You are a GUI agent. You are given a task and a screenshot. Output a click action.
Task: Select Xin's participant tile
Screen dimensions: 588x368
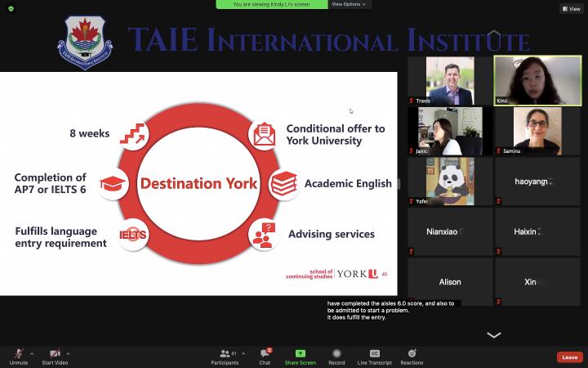tap(537, 281)
